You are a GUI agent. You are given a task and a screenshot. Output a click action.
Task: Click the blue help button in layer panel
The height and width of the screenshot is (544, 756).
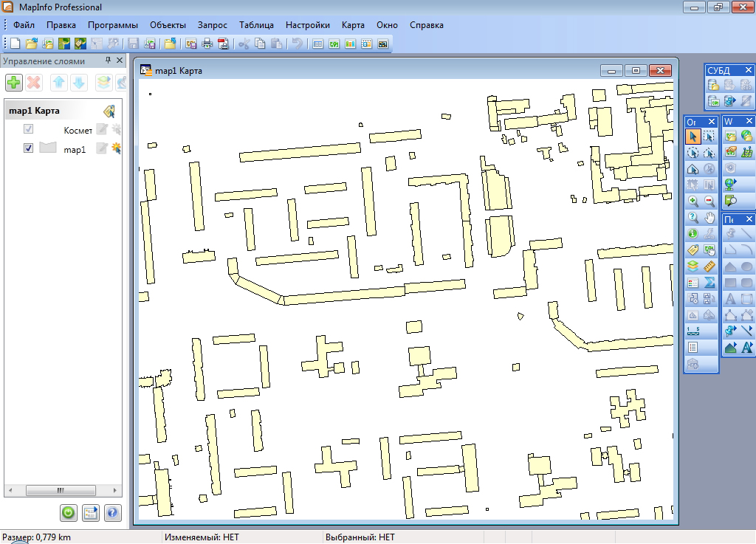pos(112,512)
